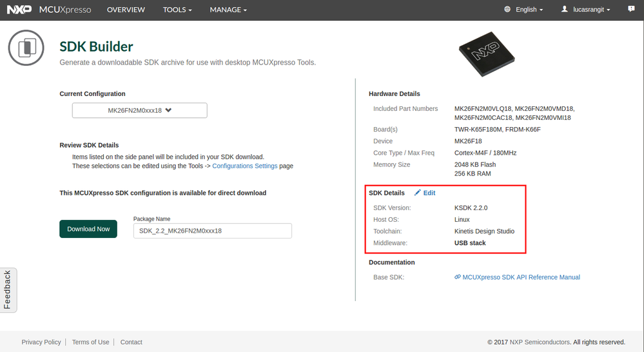
Task: Click the pencil Edit icon
Action: 418,193
